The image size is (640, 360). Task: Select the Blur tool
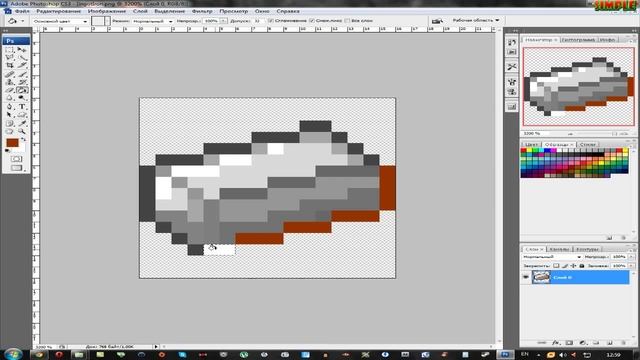[x=9, y=98]
